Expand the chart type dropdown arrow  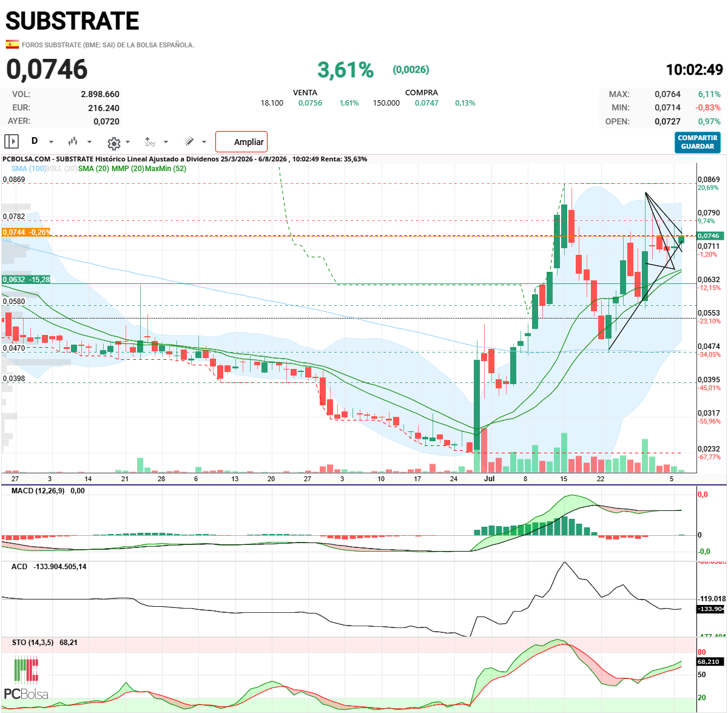pos(89,142)
